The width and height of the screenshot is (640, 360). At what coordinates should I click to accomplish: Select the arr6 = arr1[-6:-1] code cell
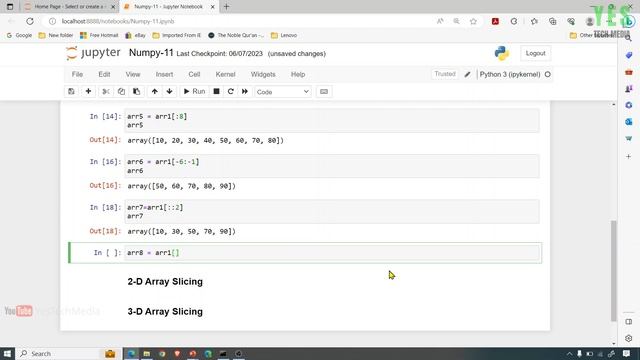point(331,166)
